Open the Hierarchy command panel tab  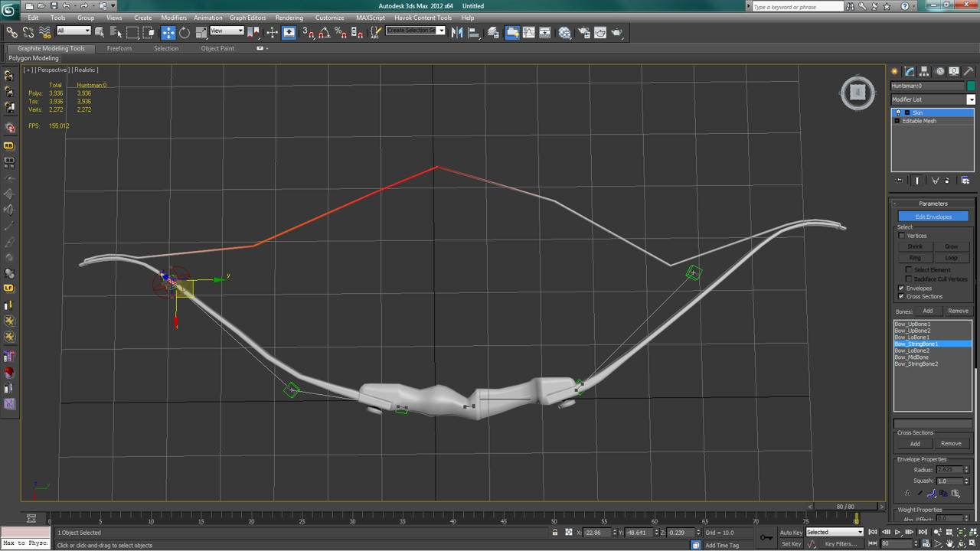[x=925, y=71]
